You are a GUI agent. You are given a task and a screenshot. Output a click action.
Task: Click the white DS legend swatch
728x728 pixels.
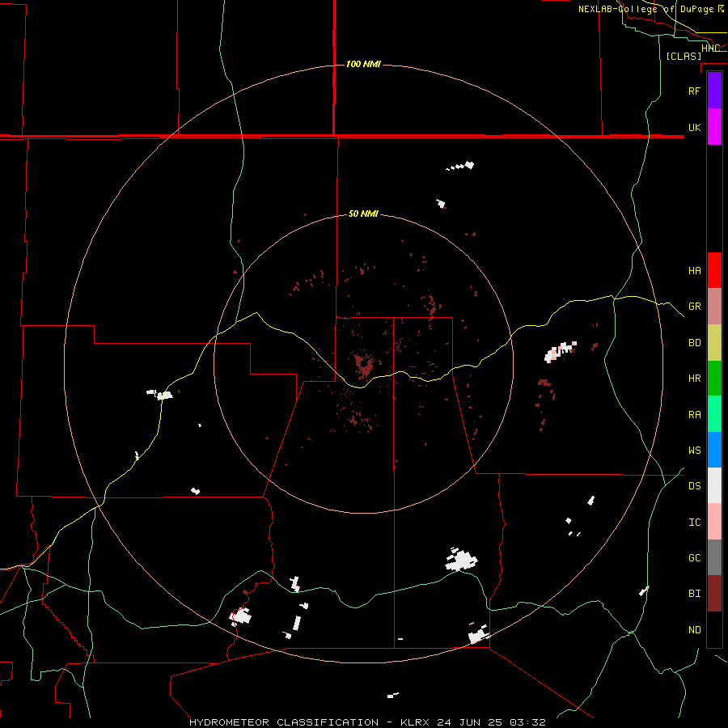[714, 485]
